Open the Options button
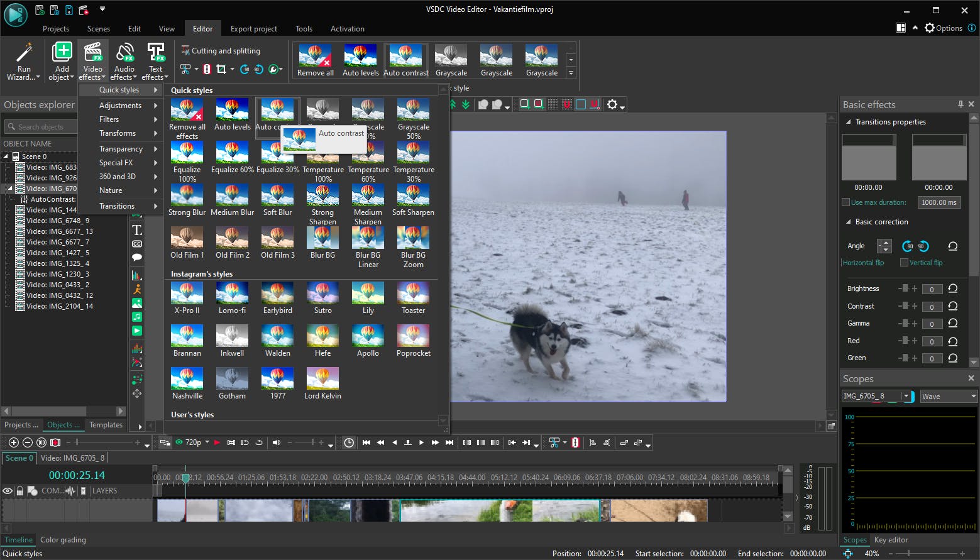Screen dimensions: 980x560 943,28
